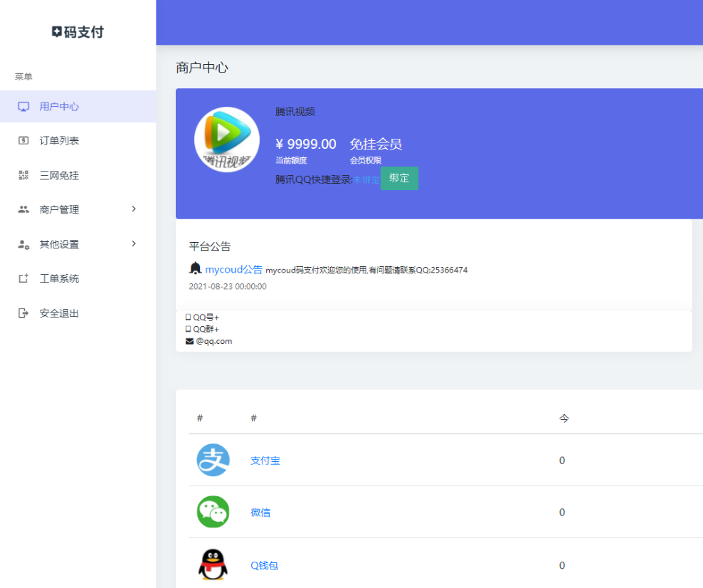
Task: Click the @qq.com email text
Action: pos(214,341)
